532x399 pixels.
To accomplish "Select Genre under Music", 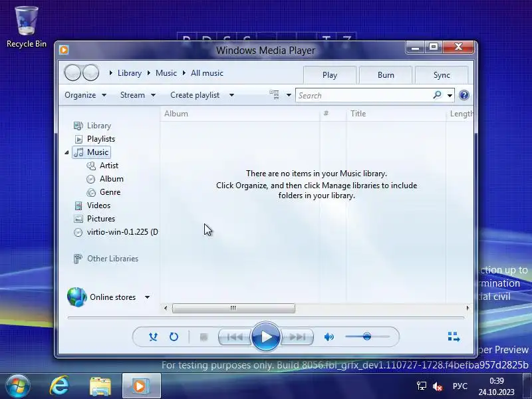I will point(110,192).
